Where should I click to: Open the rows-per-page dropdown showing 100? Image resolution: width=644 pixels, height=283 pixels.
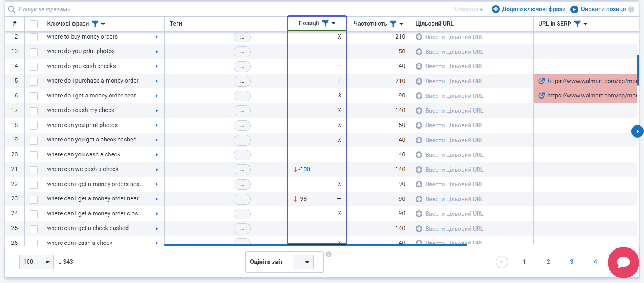tap(36, 262)
